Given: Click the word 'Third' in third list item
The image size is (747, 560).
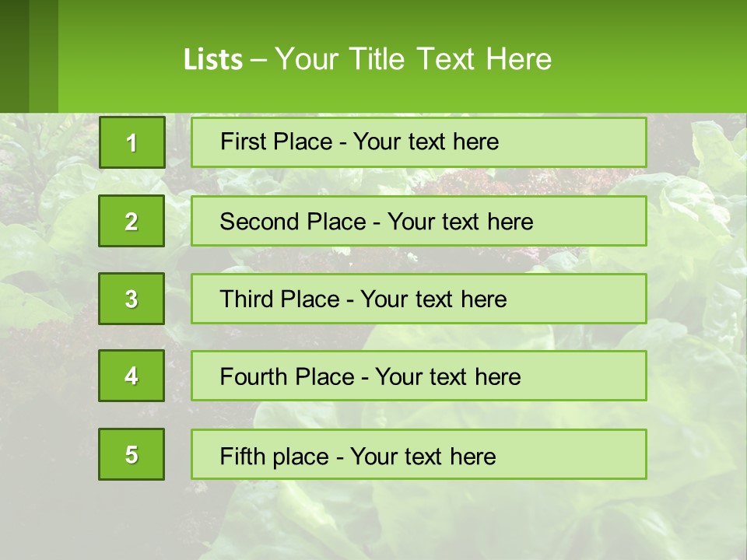Looking at the screenshot, I should coord(247,299).
